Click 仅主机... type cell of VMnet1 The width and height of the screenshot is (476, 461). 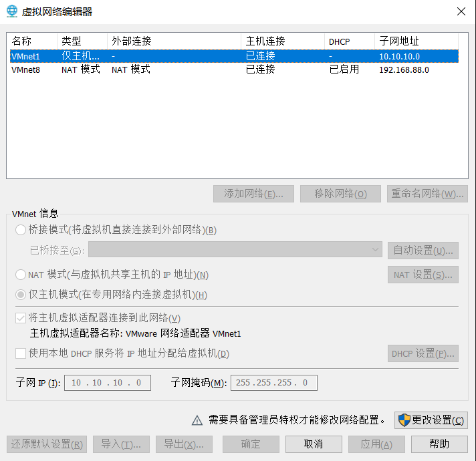click(81, 56)
